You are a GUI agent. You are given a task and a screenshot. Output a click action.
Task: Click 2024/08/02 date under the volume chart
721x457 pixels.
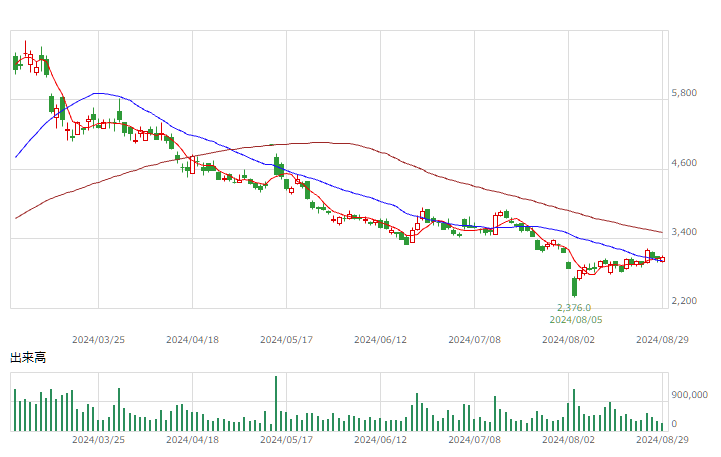pos(568,440)
